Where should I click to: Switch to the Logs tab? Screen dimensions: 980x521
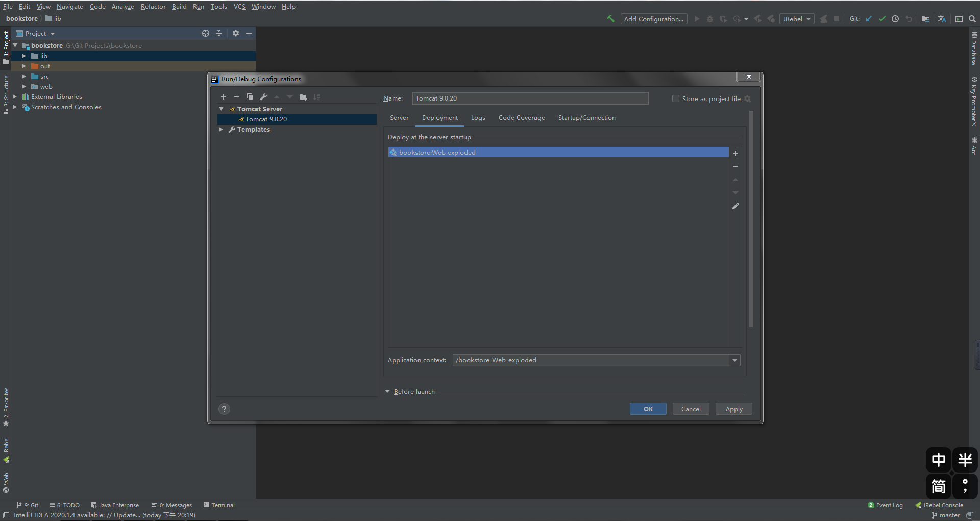[x=478, y=118]
